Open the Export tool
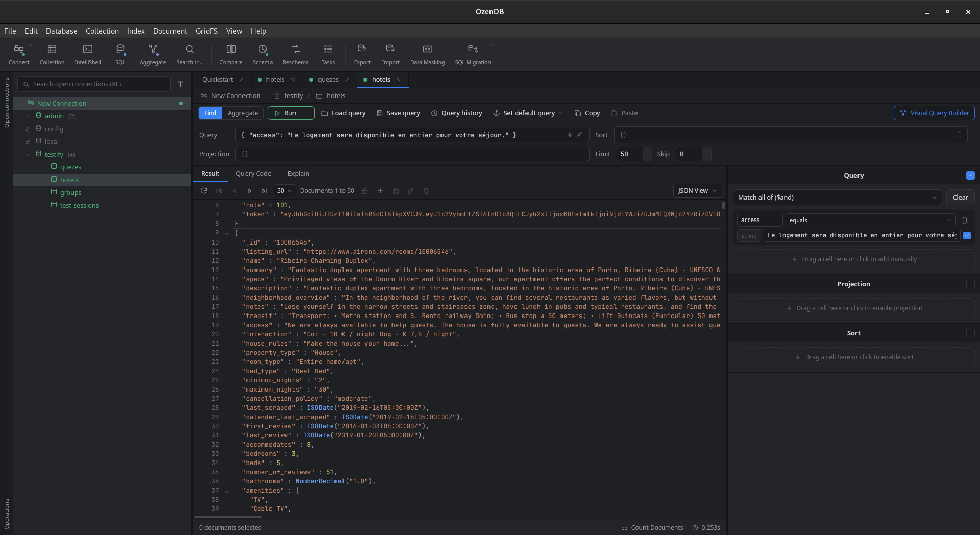This screenshot has height=535, width=980. (362, 54)
